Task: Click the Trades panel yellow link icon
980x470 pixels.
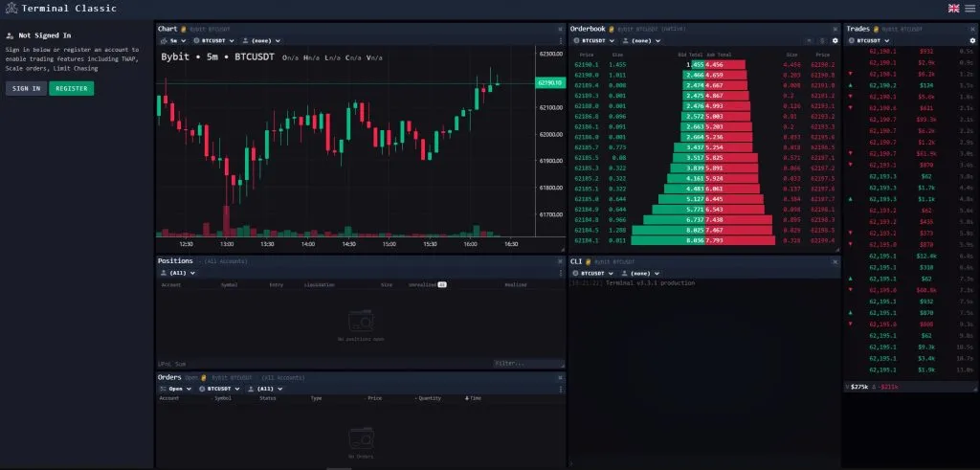Action: (x=877, y=29)
